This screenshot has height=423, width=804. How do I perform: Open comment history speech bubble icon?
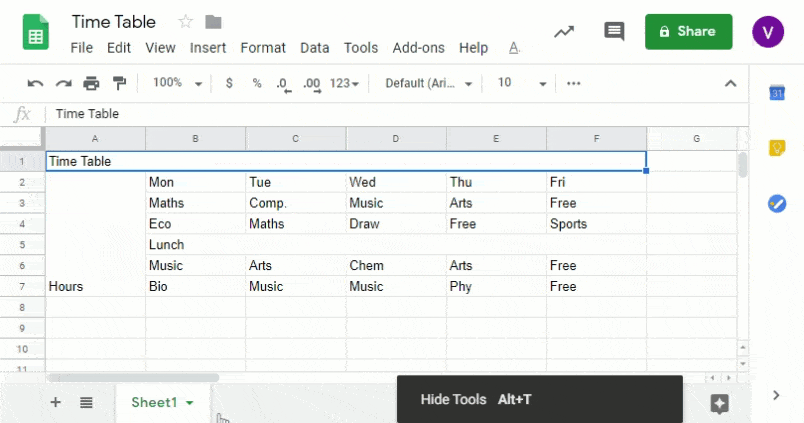pyautogui.click(x=614, y=31)
